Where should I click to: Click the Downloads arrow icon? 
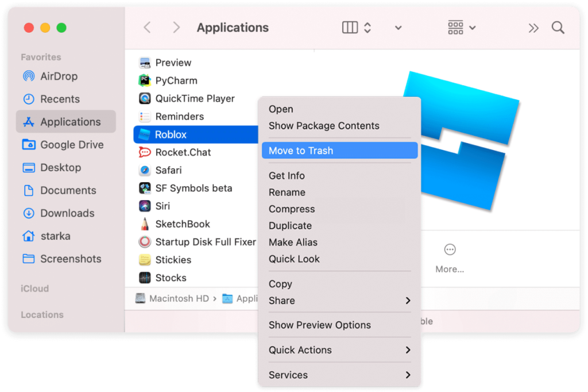(x=29, y=213)
